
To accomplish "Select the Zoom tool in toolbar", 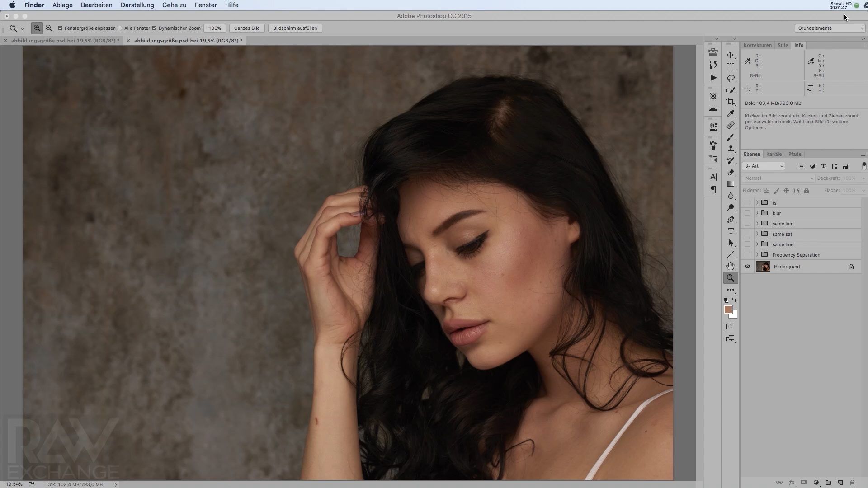I will coord(731,278).
